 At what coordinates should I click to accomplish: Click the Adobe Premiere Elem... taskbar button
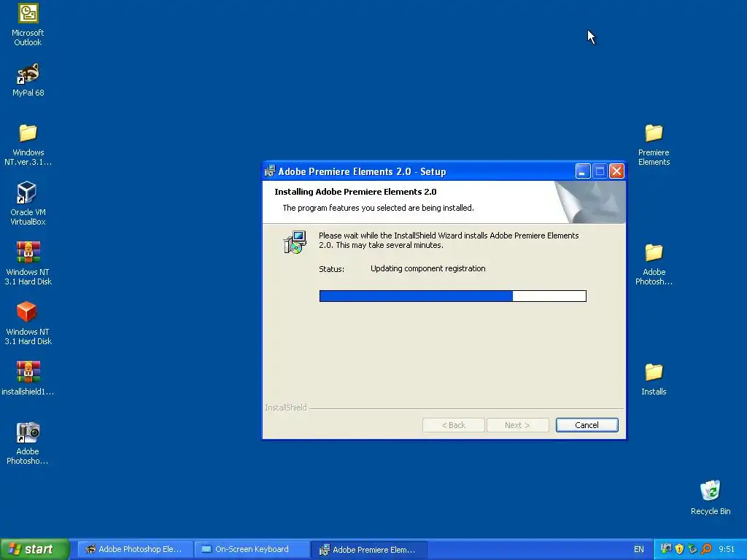[369, 549]
